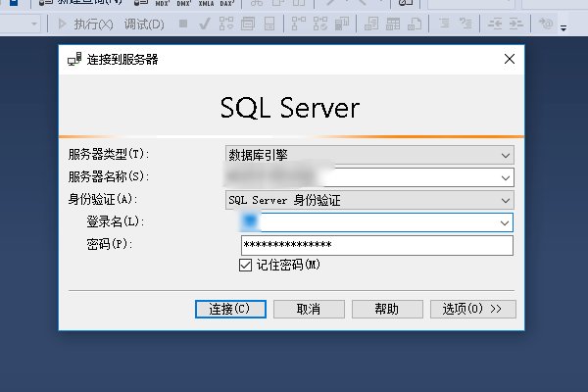588x392 pixels.
Task: Close the 连接到服务器 dialog
Action: tap(510, 59)
